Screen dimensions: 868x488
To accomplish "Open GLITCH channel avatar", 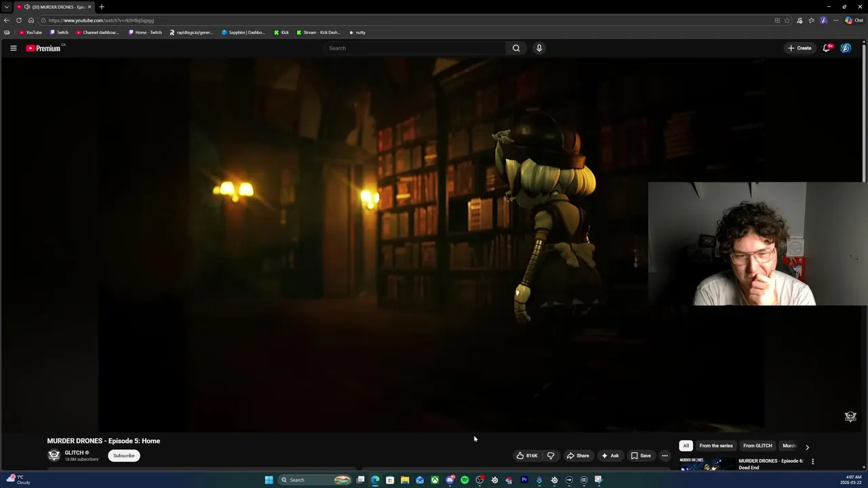I will [54, 455].
